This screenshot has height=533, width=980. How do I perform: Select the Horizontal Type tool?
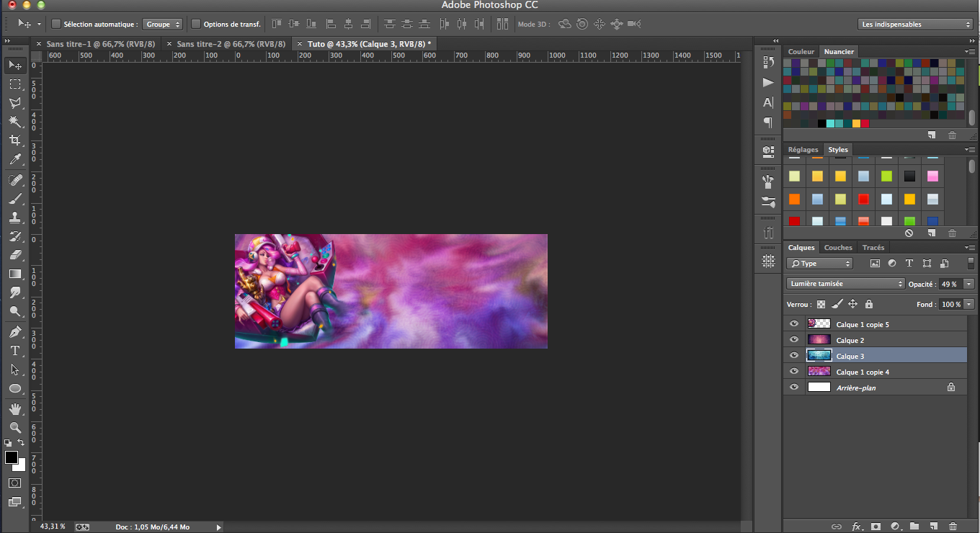coord(15,351)
